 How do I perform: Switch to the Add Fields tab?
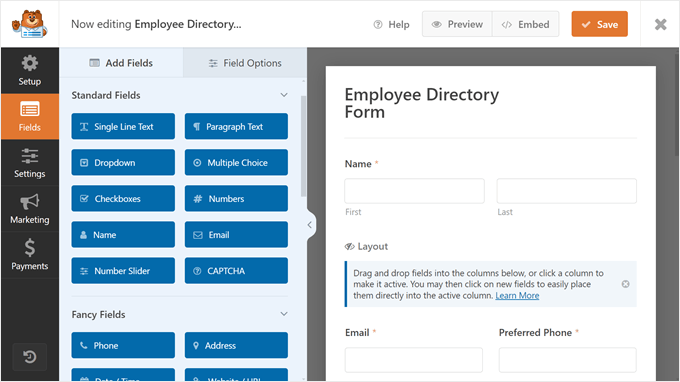[121, 63]
